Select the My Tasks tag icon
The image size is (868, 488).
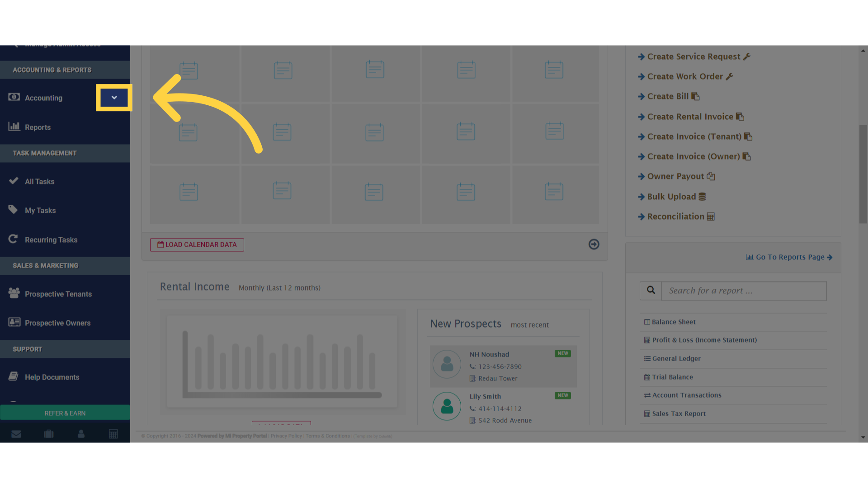point(14,210)
